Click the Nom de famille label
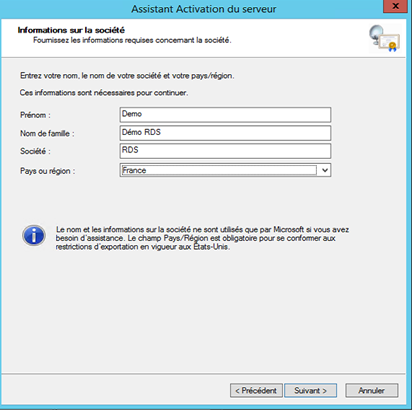Viewport: 412px width, 410px height. click(x=47, y=133)
